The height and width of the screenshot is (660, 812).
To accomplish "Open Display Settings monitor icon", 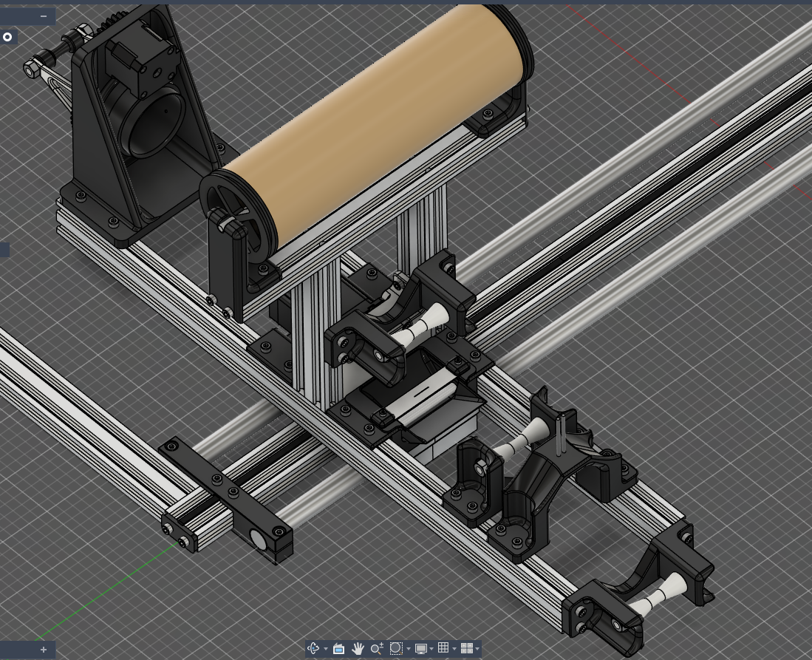I will pyautogui.click(x=420, y=648).
